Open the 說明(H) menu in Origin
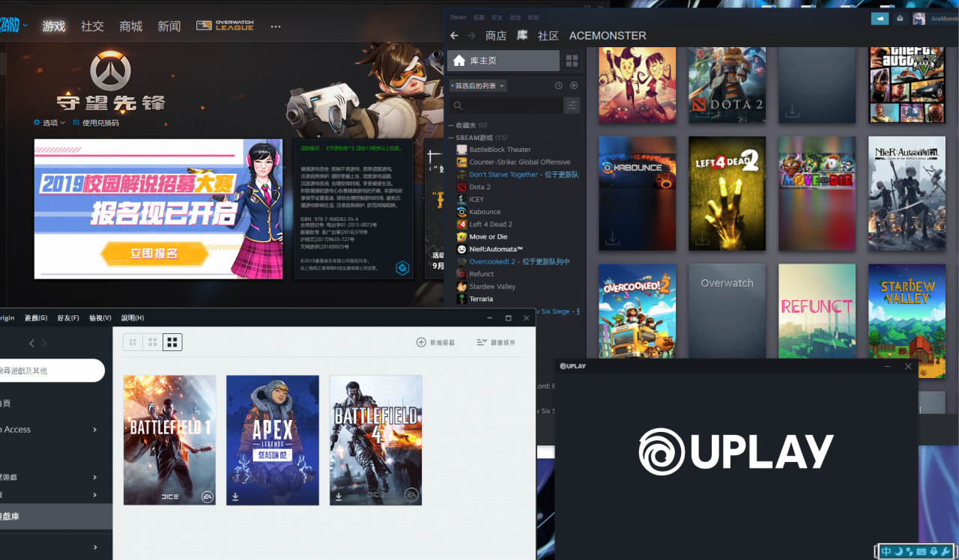 click(133, 318)
